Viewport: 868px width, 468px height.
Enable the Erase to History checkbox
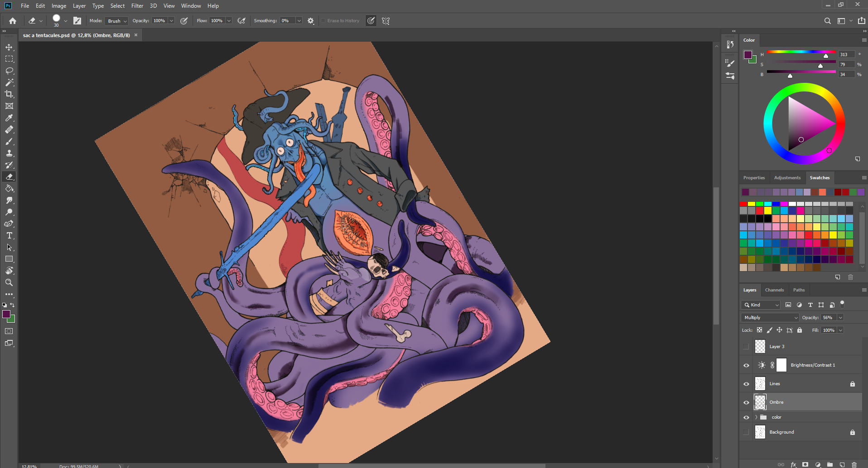323,21
